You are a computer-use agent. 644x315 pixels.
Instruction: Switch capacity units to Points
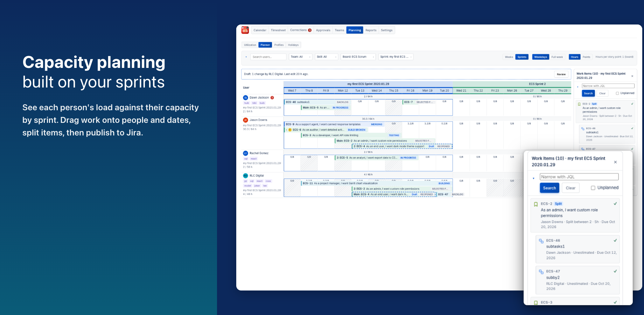click(x=587, y=57)
